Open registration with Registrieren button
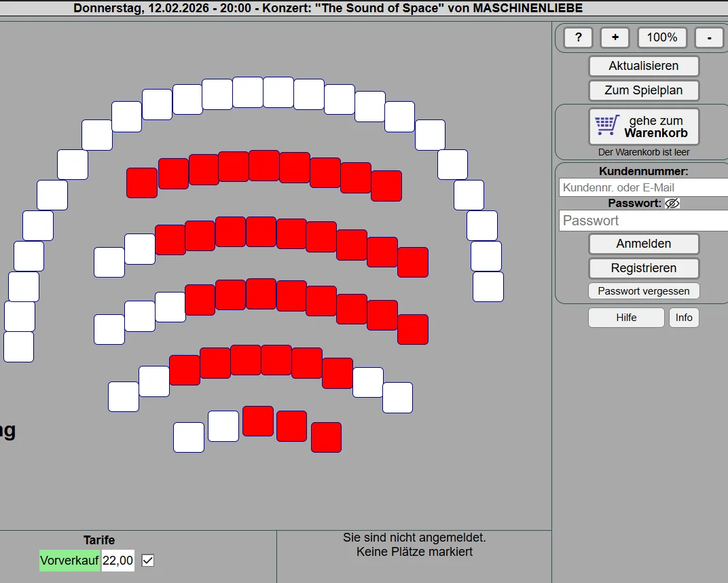The width and height of the screenshot is (728, 583). [643, 268]
